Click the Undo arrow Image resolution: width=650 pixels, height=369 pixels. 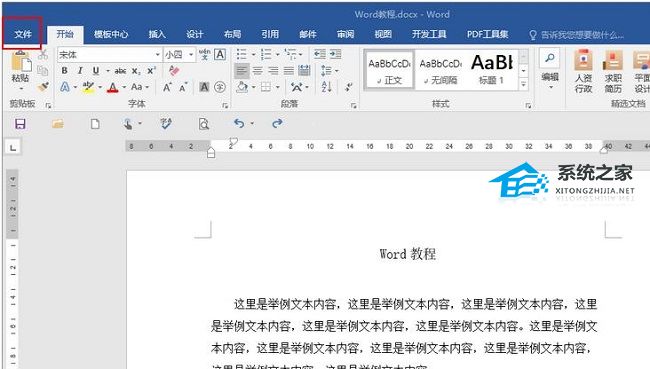point(239,124)
